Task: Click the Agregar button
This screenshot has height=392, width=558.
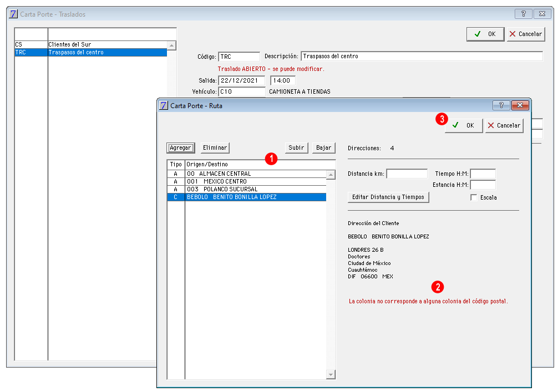Action: click(x=180, y=147)
